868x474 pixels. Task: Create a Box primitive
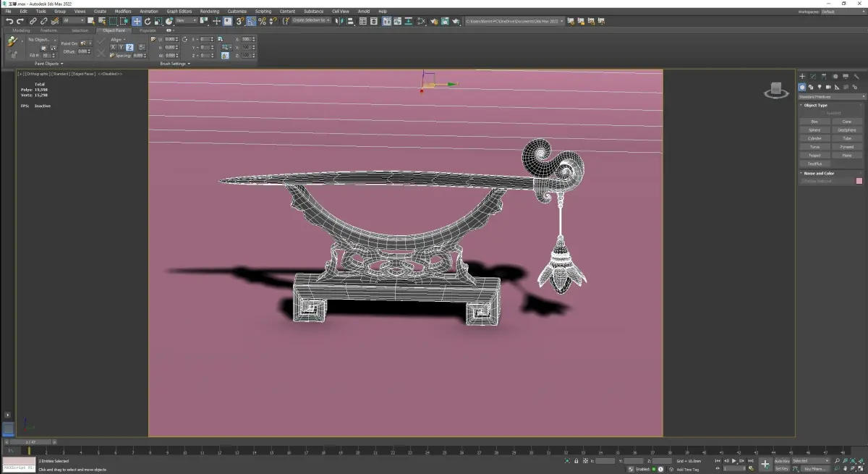point(814,122)
